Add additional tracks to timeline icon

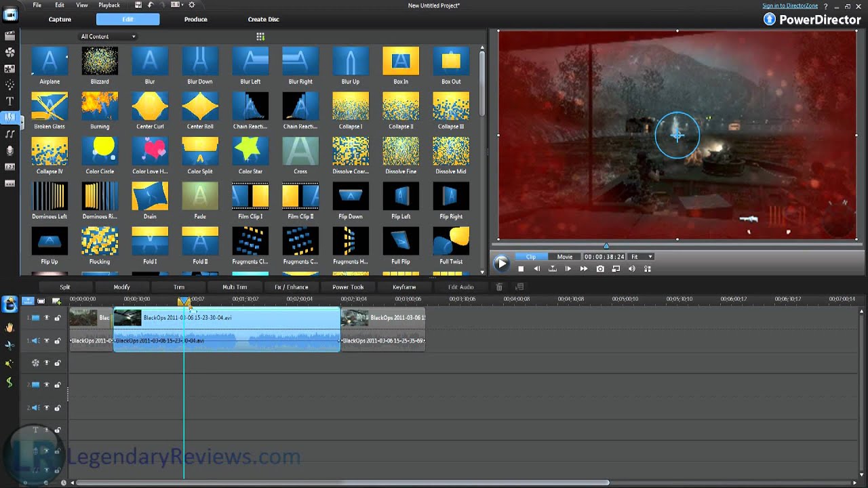56,300
